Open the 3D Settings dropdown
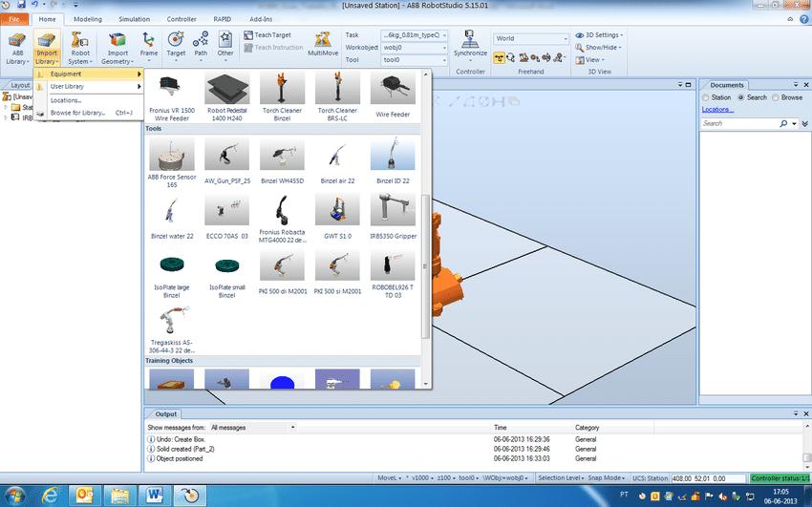The height and width of the screenshot is (507, 812). tap(600, 35)
